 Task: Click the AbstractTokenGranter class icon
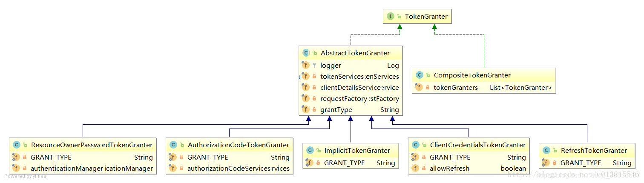306,53
